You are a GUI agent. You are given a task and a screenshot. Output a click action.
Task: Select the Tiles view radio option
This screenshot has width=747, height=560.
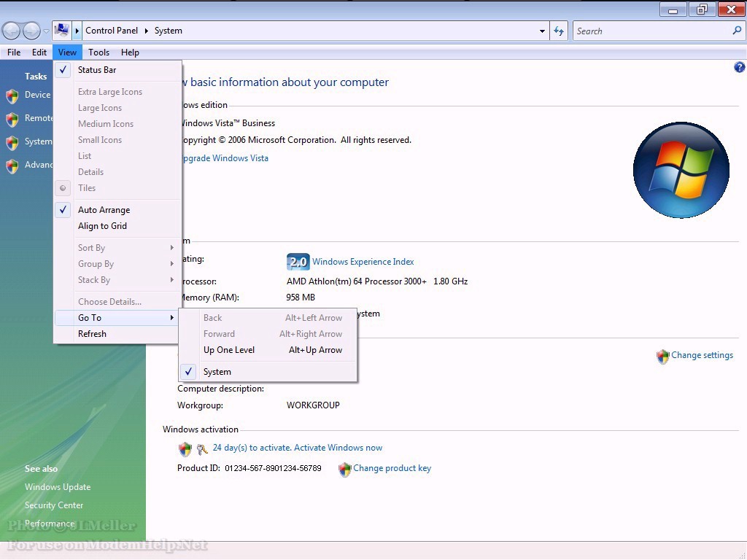coord(117,188)
